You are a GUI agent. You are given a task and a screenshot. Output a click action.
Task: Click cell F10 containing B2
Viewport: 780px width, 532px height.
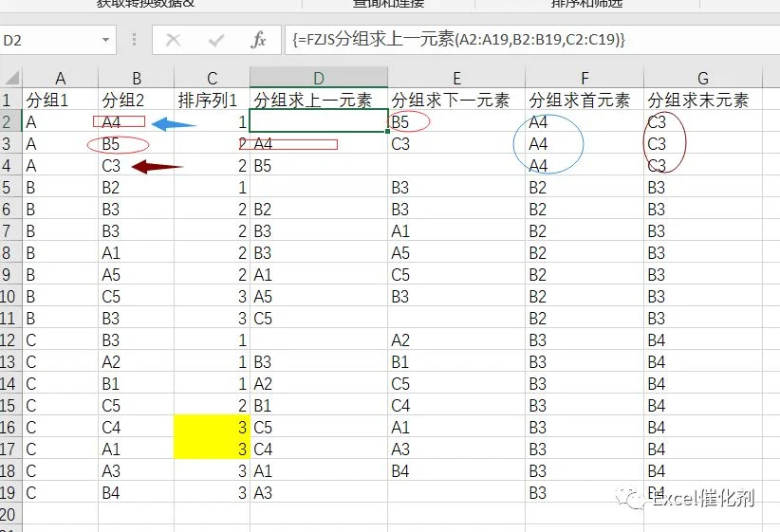[585, 296]
